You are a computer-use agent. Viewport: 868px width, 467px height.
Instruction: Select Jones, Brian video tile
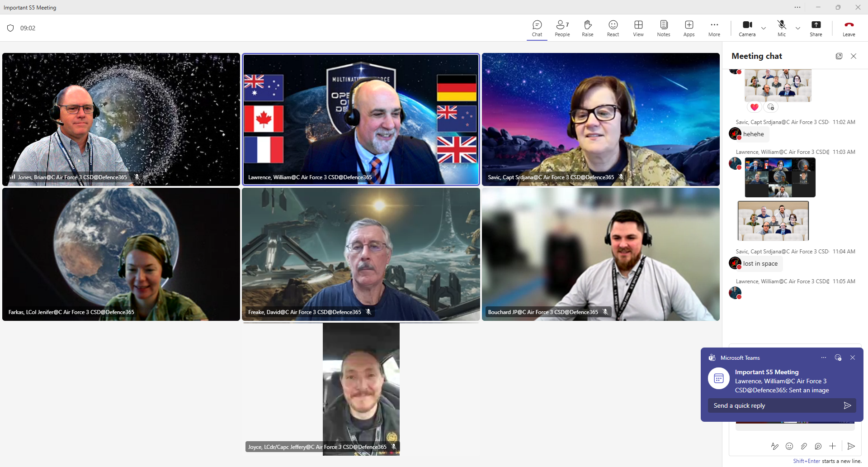tap(121, 119)
